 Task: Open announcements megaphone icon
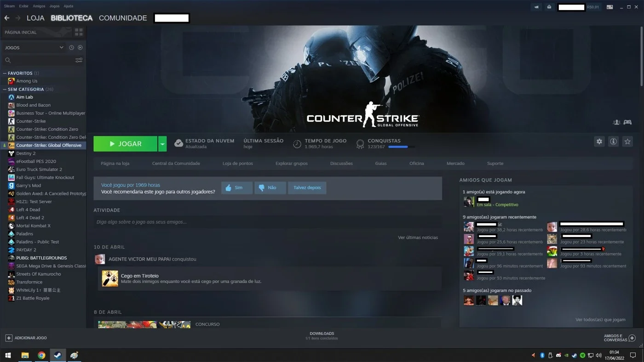tap(536, 7)
